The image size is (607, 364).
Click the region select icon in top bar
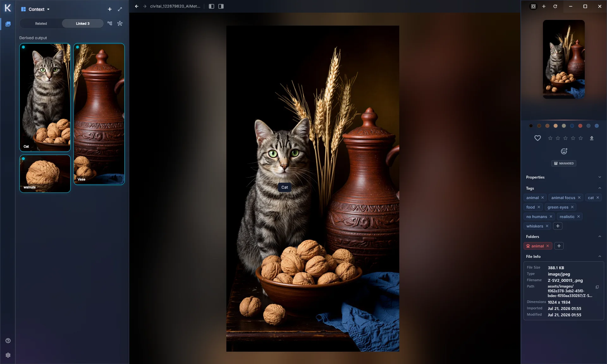(533, 6)
